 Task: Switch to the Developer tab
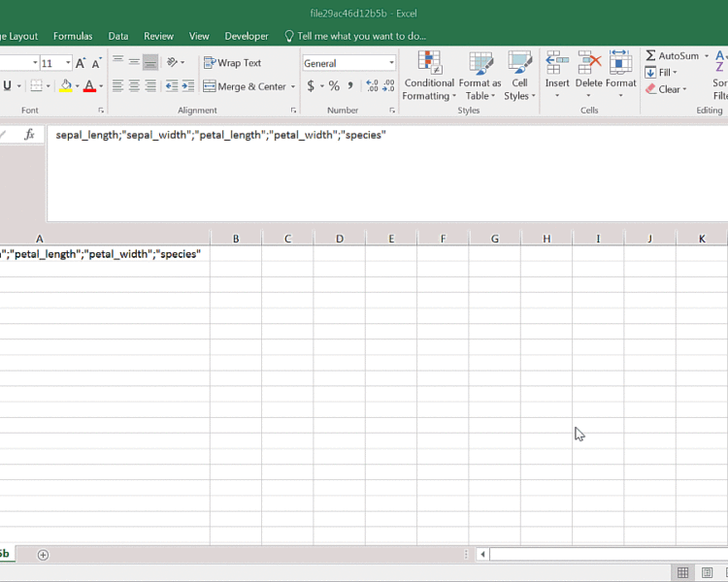pos(247,36)
